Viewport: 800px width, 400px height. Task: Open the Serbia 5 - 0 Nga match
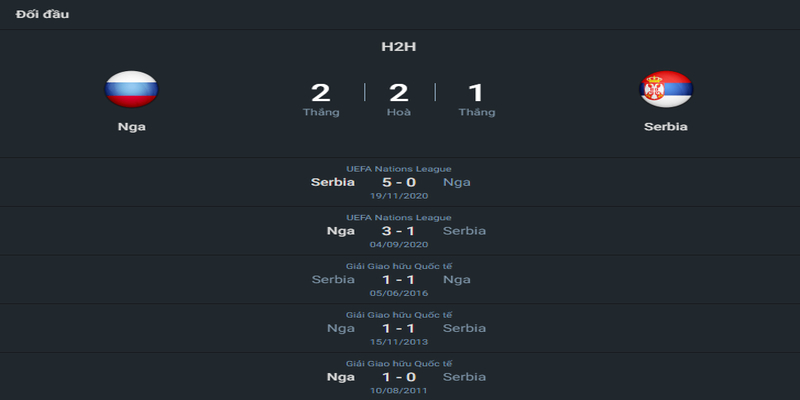pos(400,182)
